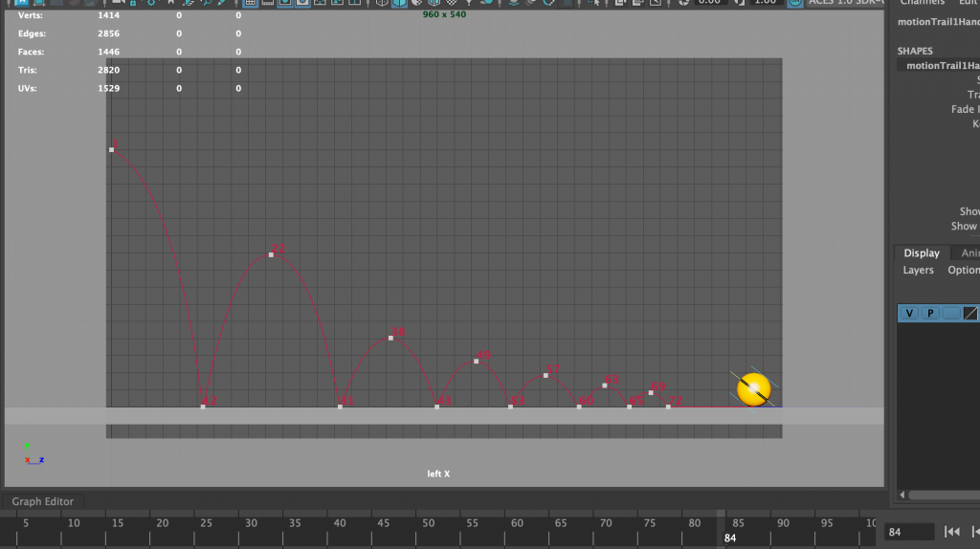Viewport: 980px width, 549px height.
Task: Select motion trail keyframe 63
Action: click(x=605, y=385)
